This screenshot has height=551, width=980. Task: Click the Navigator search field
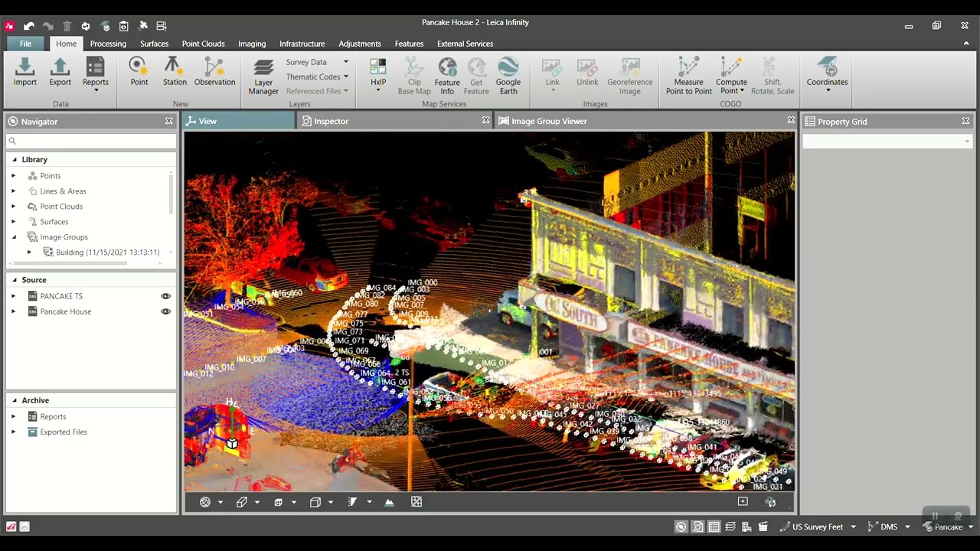click(92, 141)
